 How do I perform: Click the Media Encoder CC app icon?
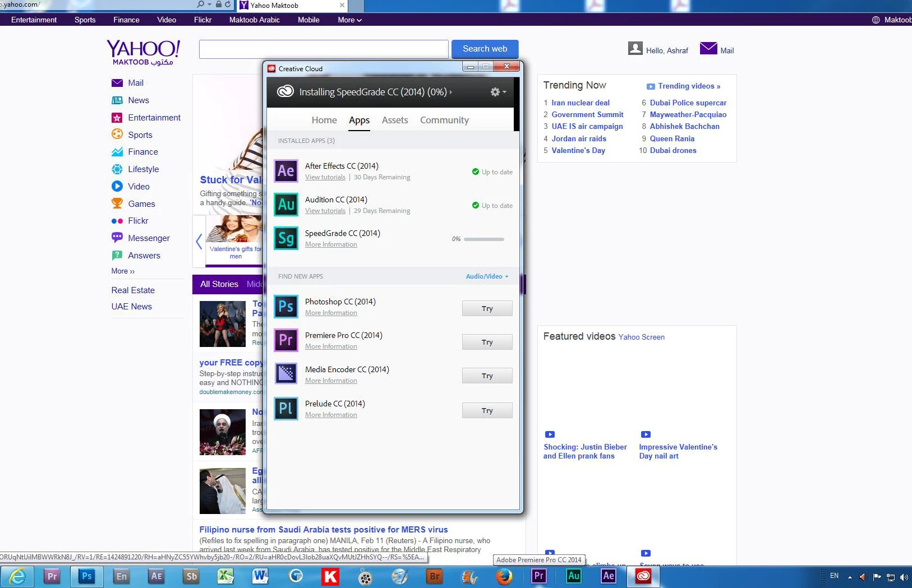tap(285, 374)
